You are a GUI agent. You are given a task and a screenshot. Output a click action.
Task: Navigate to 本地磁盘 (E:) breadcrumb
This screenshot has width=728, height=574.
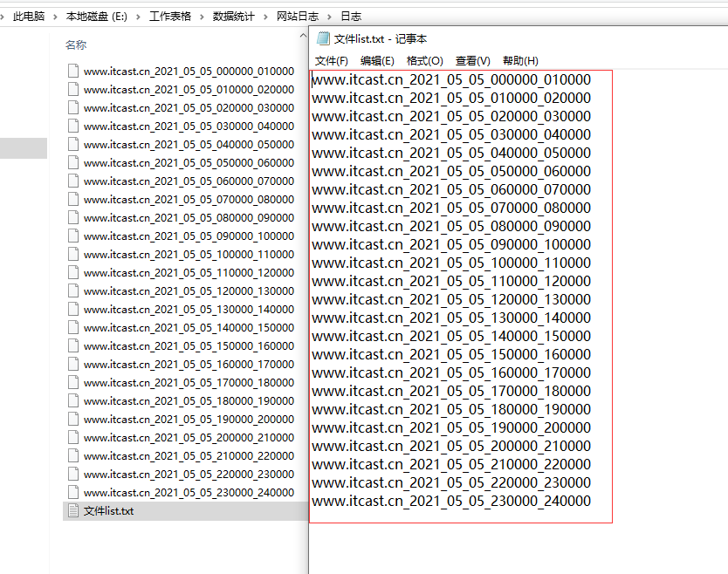pyautogui.click(x=97, y=17)
